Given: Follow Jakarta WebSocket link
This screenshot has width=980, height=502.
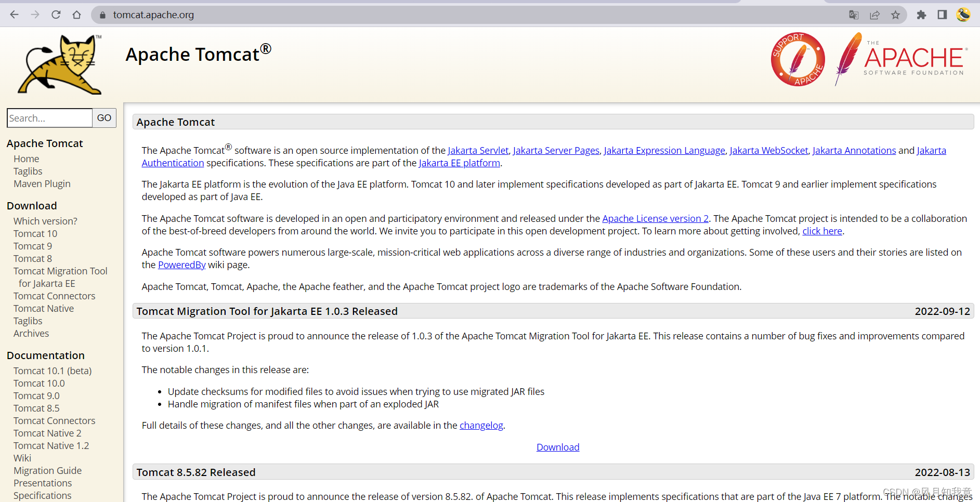Looking at the screenshot, I should (x=768, y=150).
